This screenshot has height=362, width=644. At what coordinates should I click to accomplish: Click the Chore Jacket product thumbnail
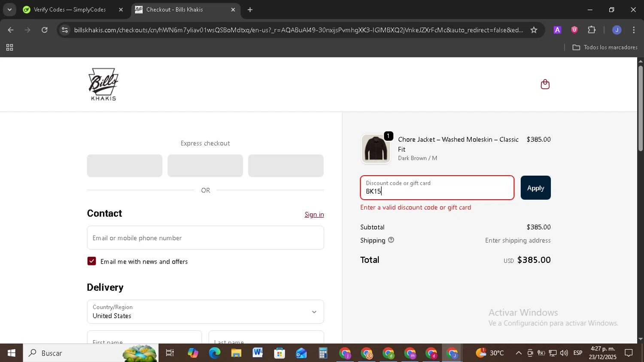(376, 149)
